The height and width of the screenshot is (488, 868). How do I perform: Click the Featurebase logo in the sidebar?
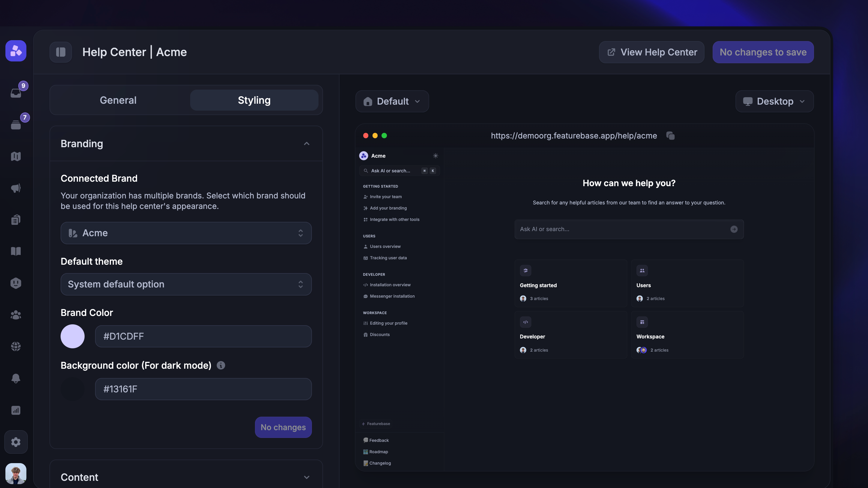pos(16,51)
